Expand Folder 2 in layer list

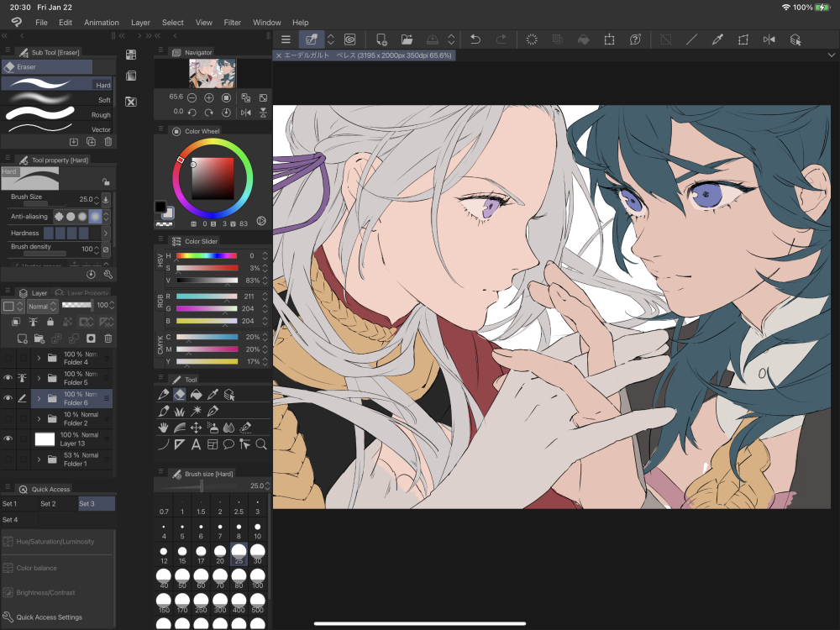coord(39,418)
